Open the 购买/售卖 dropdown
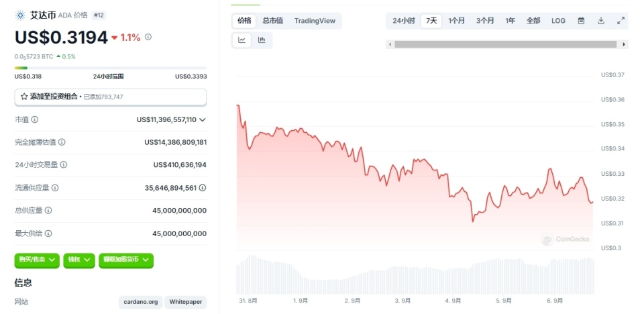Viewport: 644px width, 314px height. coord(37,260)
